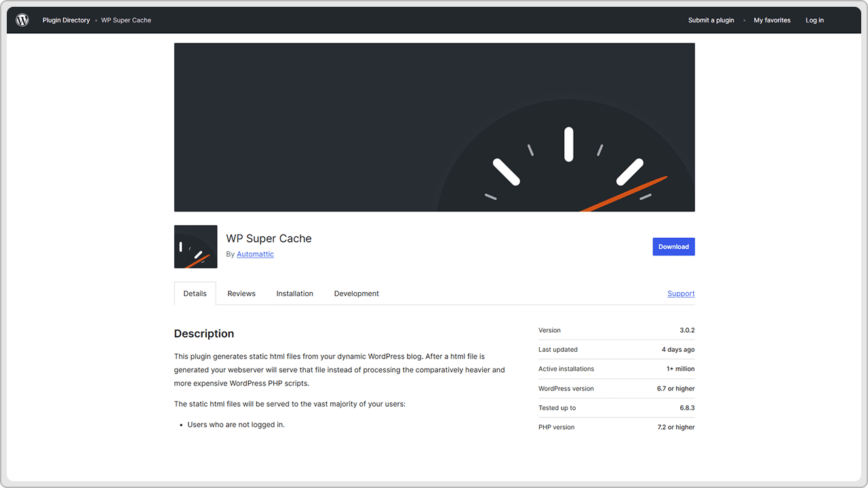868x488 pixels.
Task: Click the speedometer banner image
Action: (x=434, y=127)
